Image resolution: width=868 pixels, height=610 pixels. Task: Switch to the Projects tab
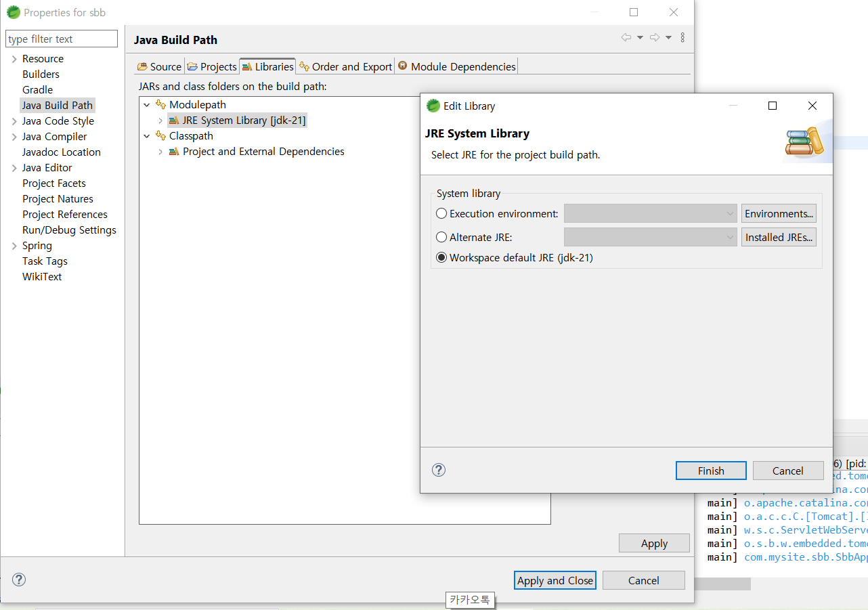(x=212, y=66)
